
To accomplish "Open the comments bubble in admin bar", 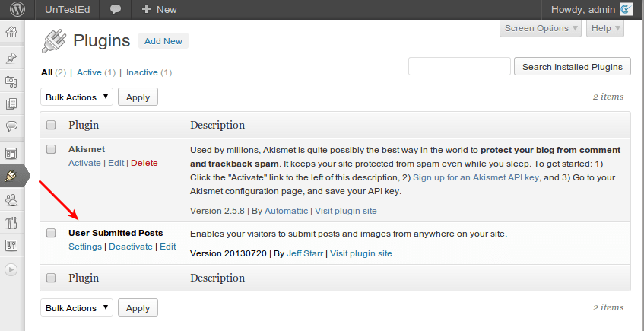I will coord(116,9).
